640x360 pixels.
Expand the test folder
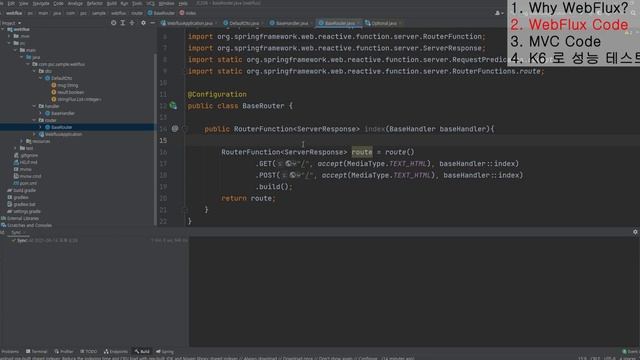tap(16, 148)
